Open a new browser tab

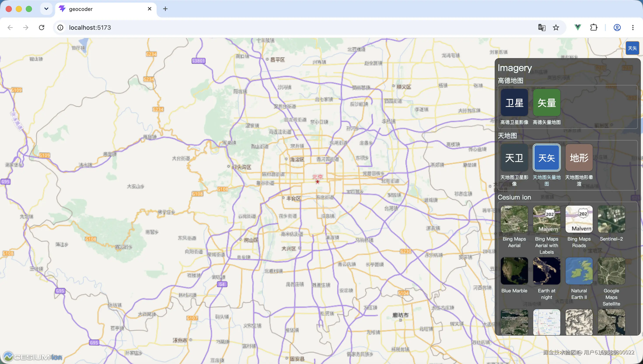click(165, 9)
